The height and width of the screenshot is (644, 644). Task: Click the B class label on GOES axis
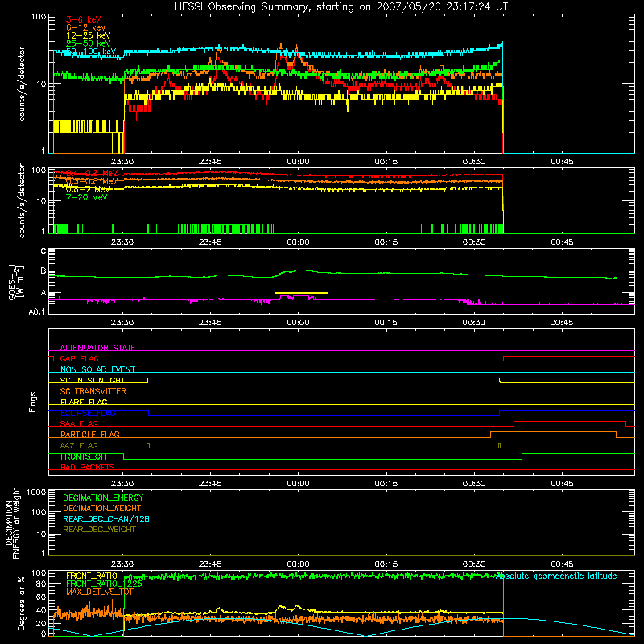tap(43, 271)
